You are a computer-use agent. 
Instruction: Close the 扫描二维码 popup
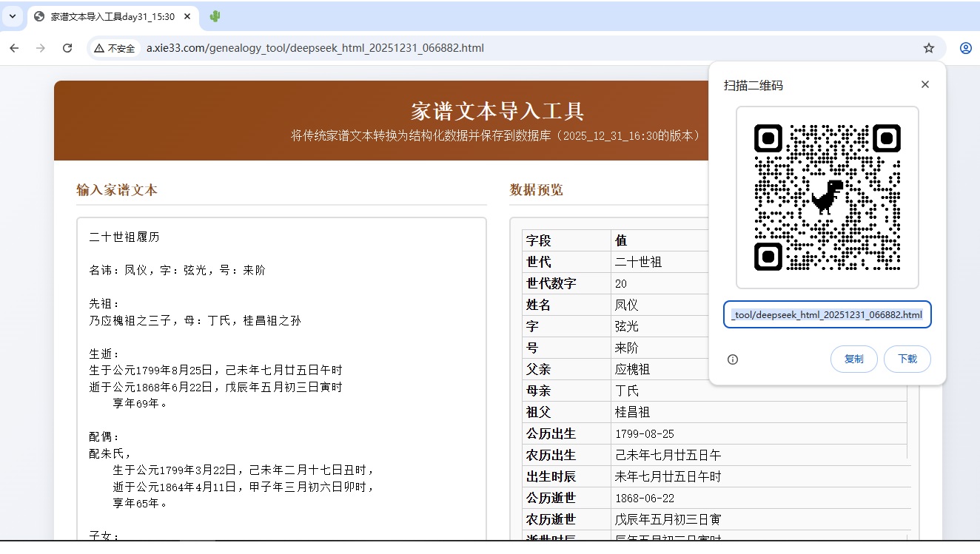click(924, 84)
